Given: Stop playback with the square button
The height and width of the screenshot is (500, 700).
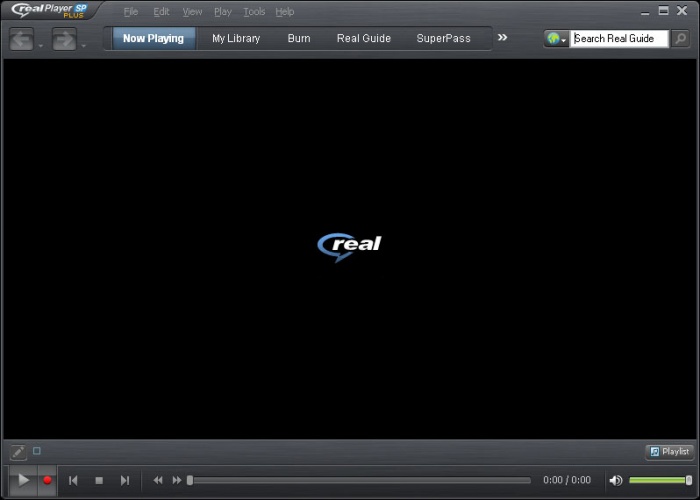Looking at the screenshot, I should coord(99,480).
